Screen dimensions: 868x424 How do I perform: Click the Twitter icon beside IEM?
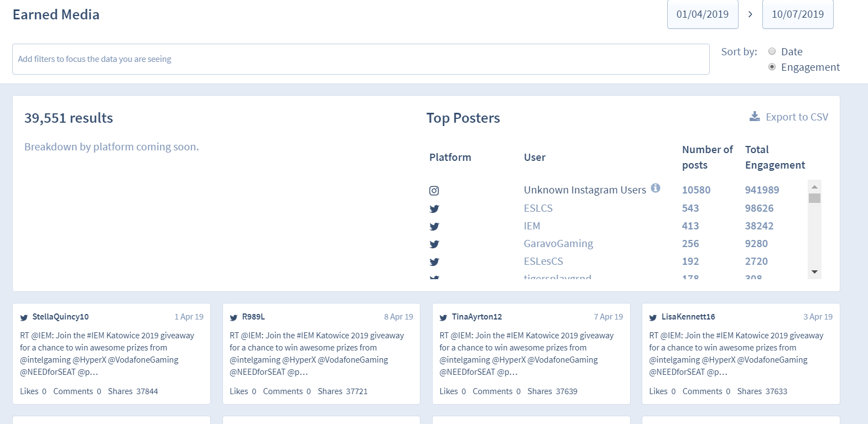434,227
